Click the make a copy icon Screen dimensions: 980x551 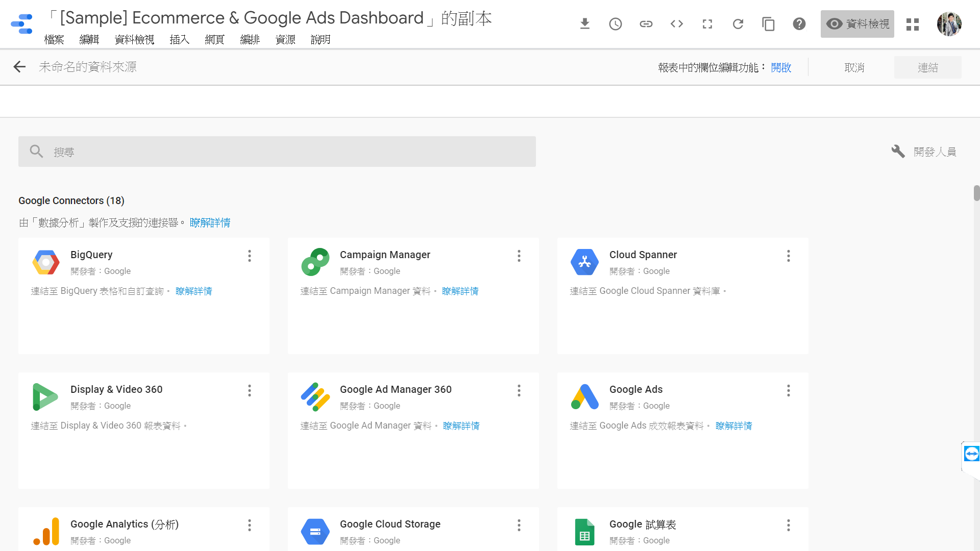point(769,24)
